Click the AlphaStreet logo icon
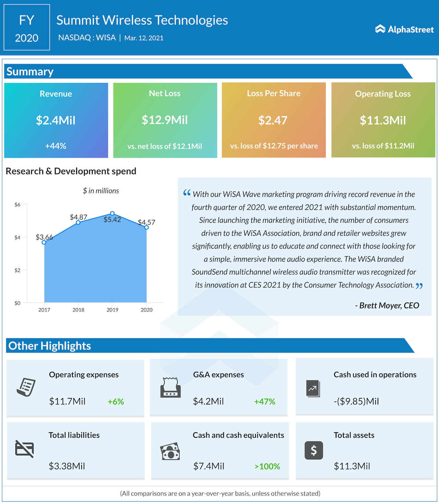The height and width of the screenshot is (504, 439). tap(380, 29)
